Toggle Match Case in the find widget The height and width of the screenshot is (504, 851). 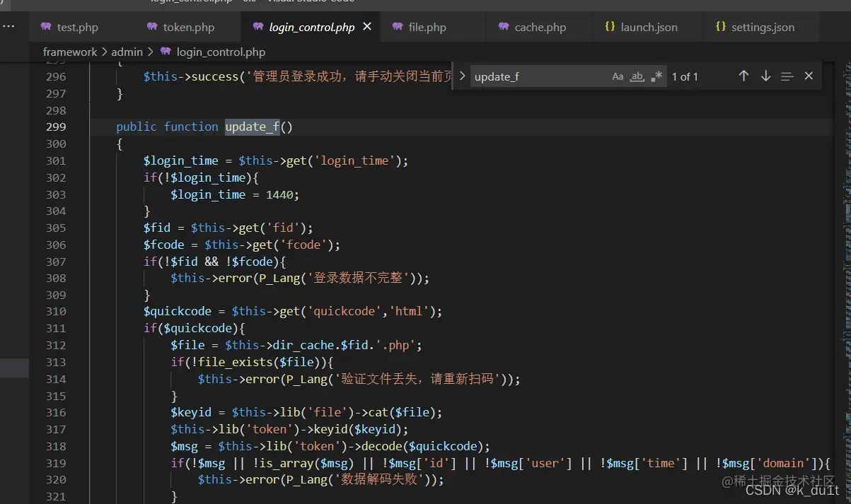618,76
